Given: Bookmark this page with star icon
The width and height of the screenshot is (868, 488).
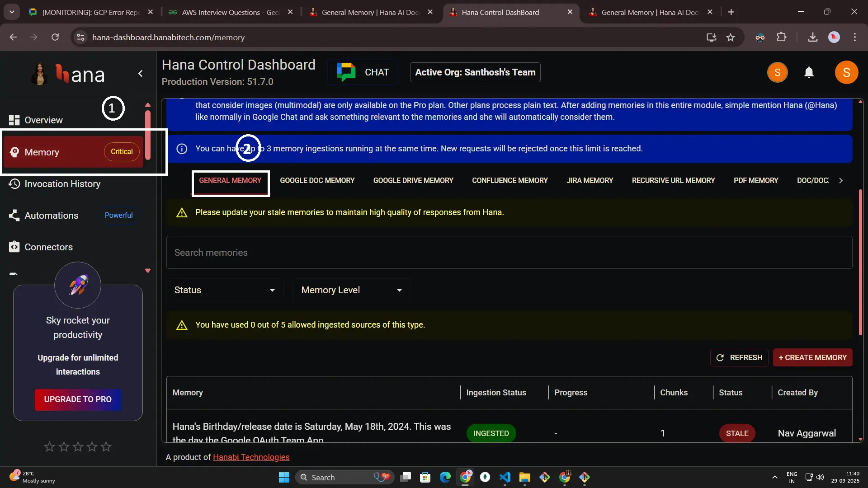Looking at the screenshot, I should pyautogui.click(x=731, y=38).
